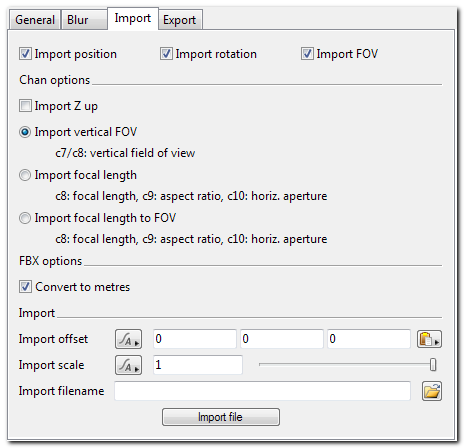Click the Import filename text field
This screenshot has width=464, height=448.
(262, 391)
